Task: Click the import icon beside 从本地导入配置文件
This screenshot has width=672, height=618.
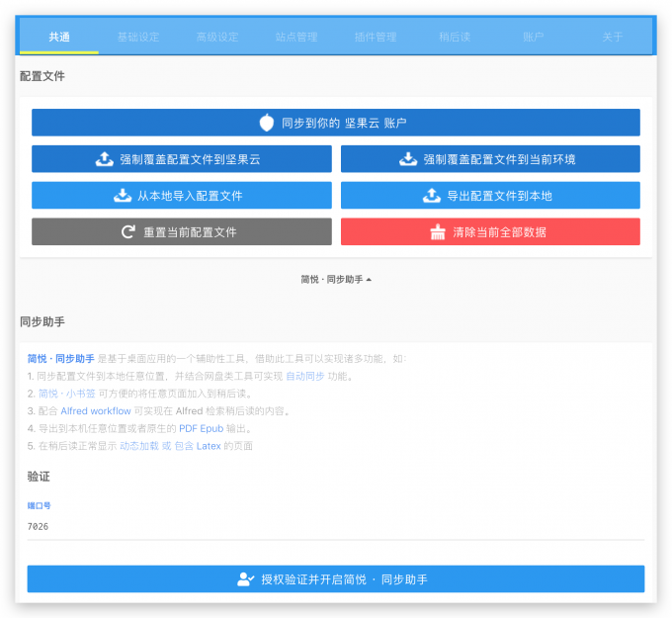Action: 123,196
